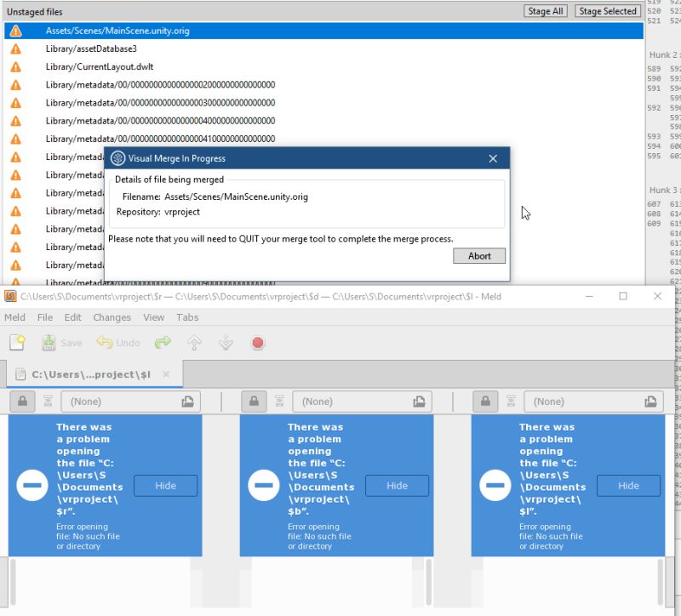Abort the visual merge in progress
This screenshot has height=616, width=681.
click(479, 255)
